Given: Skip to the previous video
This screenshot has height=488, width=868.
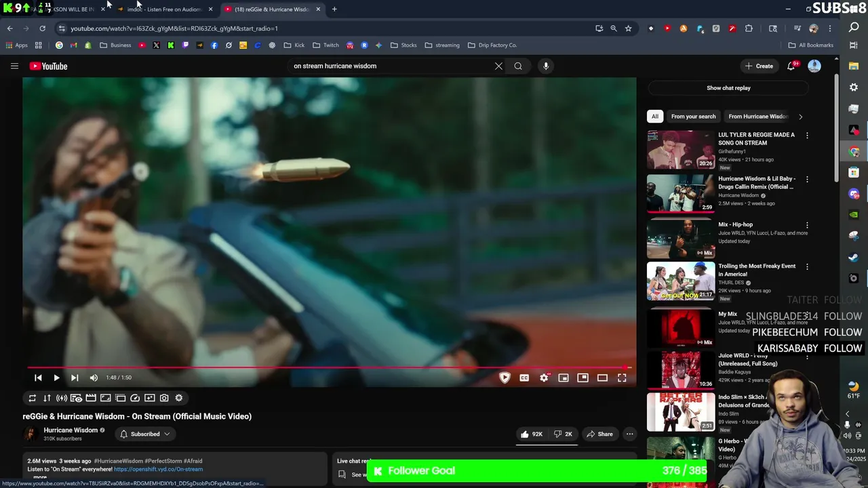Looking at the screenshot, I should coord(38,378).
